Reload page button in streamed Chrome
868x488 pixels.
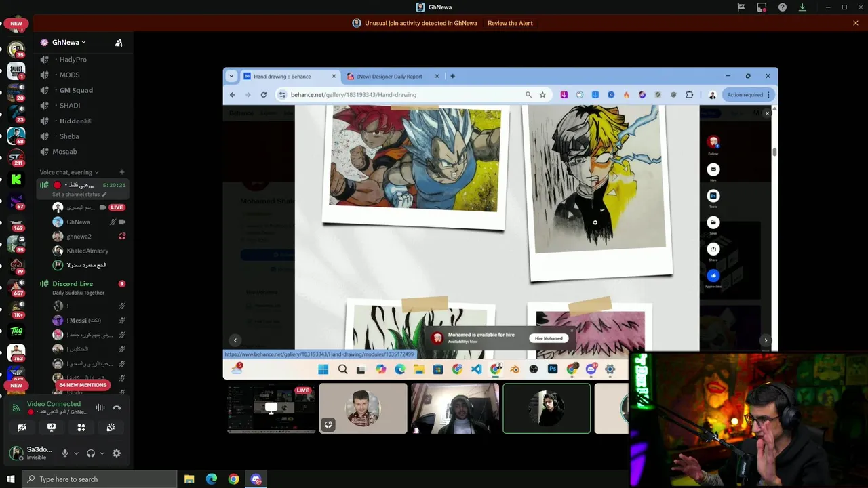tap(264, 95)
